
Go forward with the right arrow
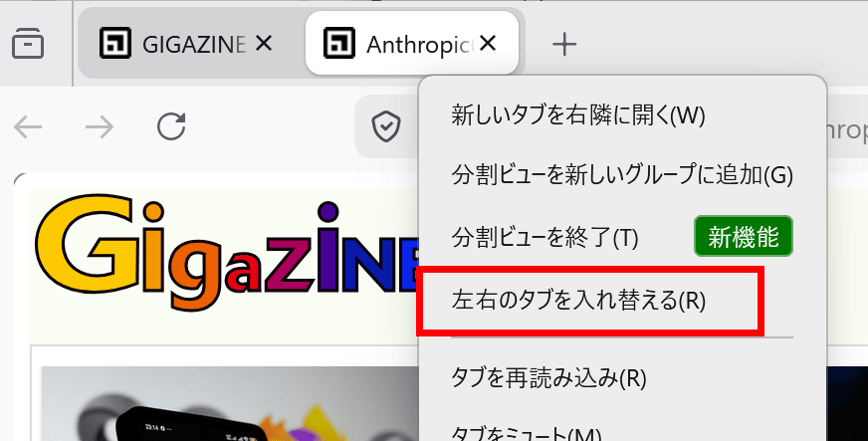point(100,126)
